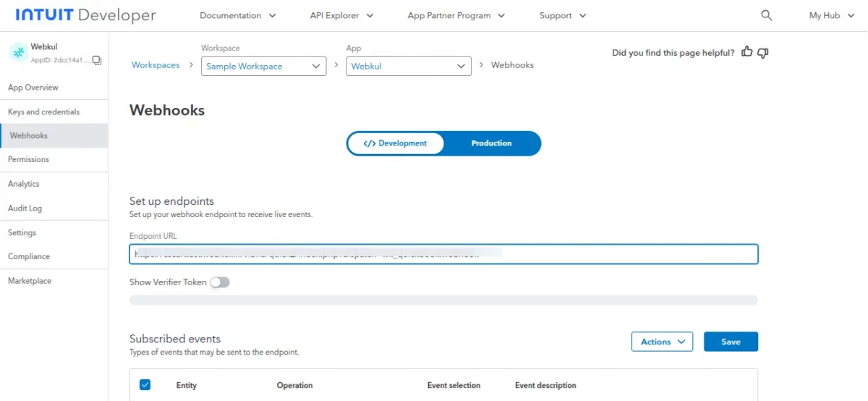
Task: Click the Entity column header
Action: [x=186, y=385]
